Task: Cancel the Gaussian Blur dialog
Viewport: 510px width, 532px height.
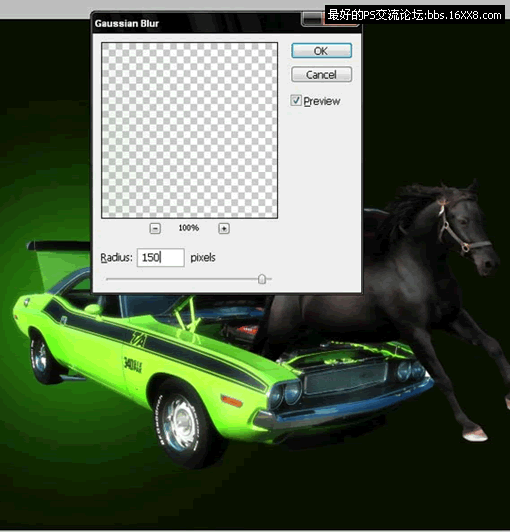Action: coord(321,74)
